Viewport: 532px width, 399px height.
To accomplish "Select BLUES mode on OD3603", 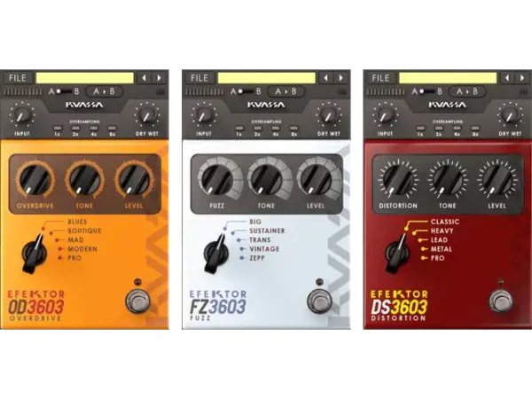I will pos(77,222).
